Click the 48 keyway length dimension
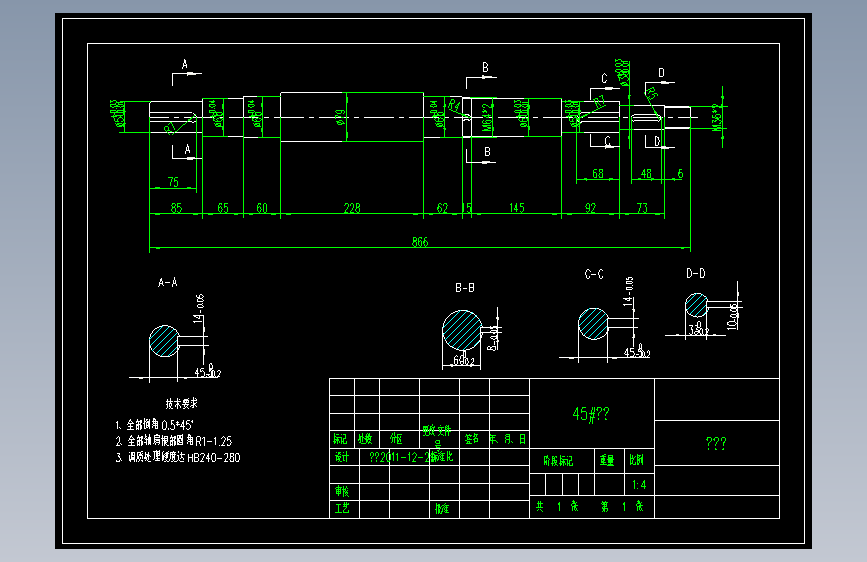 pos(646,174)
